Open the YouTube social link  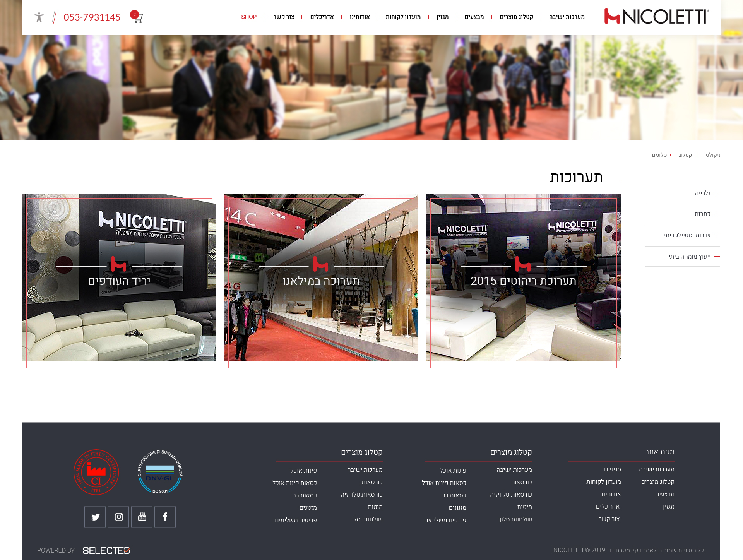point(142,517)
